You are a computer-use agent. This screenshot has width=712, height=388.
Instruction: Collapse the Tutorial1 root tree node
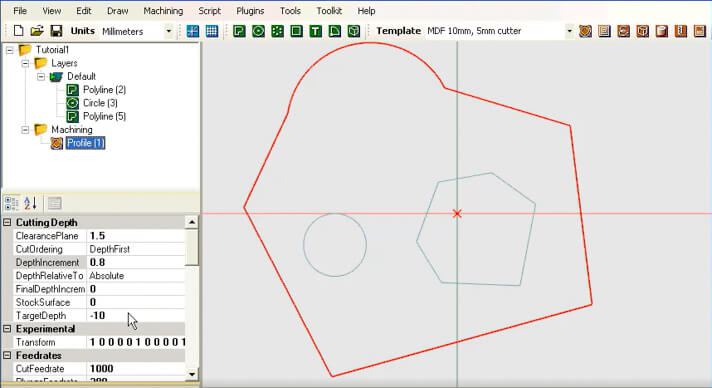click(x=10, y=50)
